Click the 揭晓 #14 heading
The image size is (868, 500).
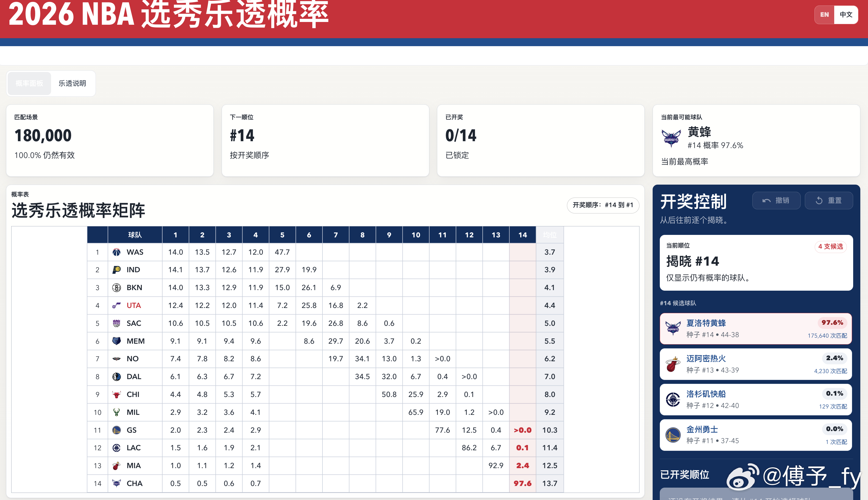tap(692, 261)
